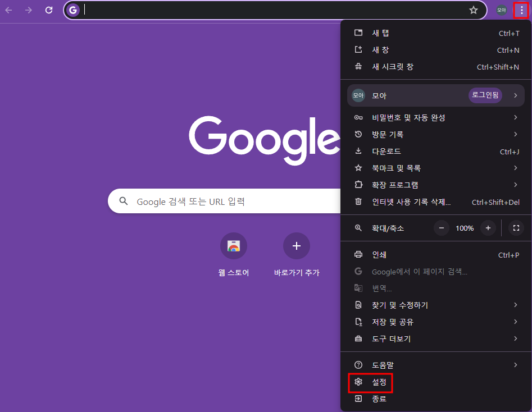The width and height of the screenshot is (532, 412).
Task: Click the trash can icon
Action: [x=358, y=202]
